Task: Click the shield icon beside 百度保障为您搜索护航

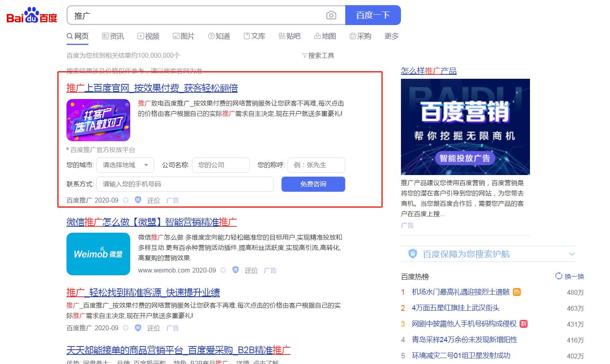Action: click(413, 253)
